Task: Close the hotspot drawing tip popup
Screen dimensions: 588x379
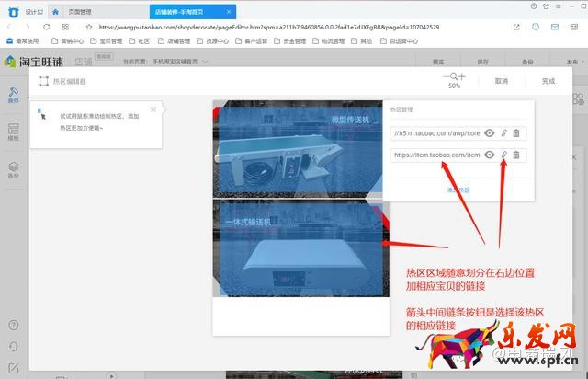Action: point(153,109)
